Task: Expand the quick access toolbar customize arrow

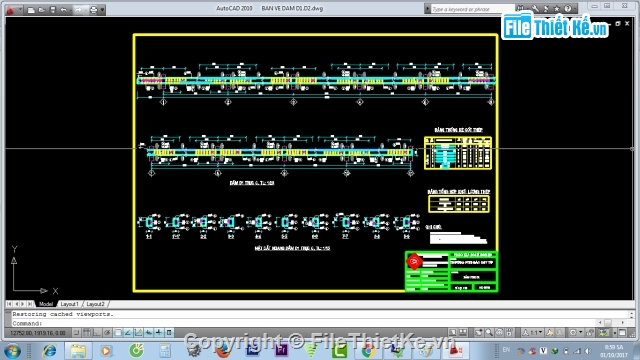Action: (102, 10)
